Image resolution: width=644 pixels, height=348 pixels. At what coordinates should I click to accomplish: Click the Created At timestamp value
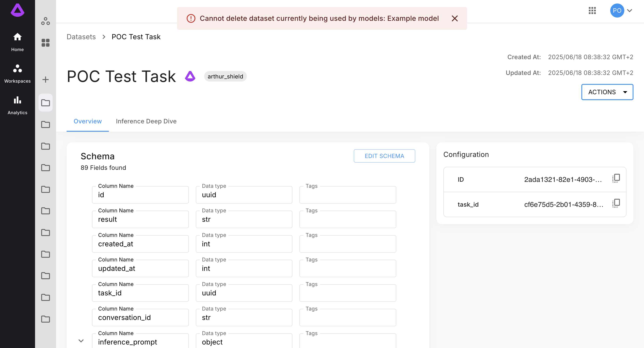pos(591,57)
